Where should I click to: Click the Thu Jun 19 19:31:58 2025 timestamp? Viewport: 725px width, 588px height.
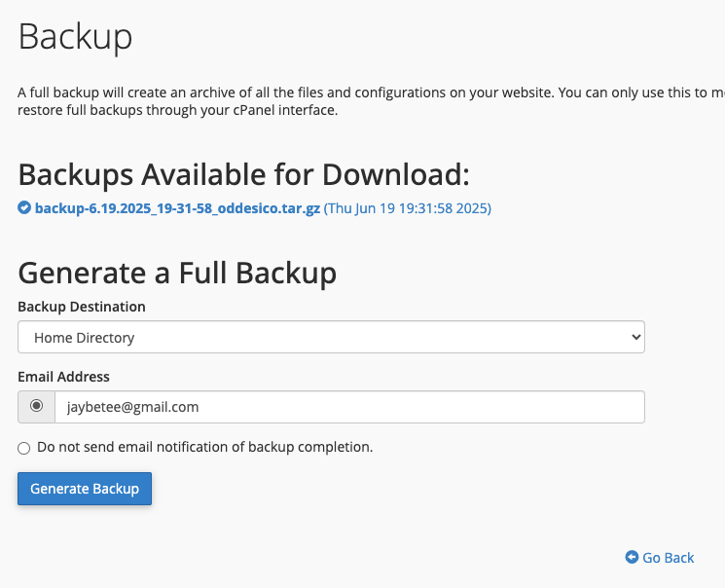(x=408, y=208)
